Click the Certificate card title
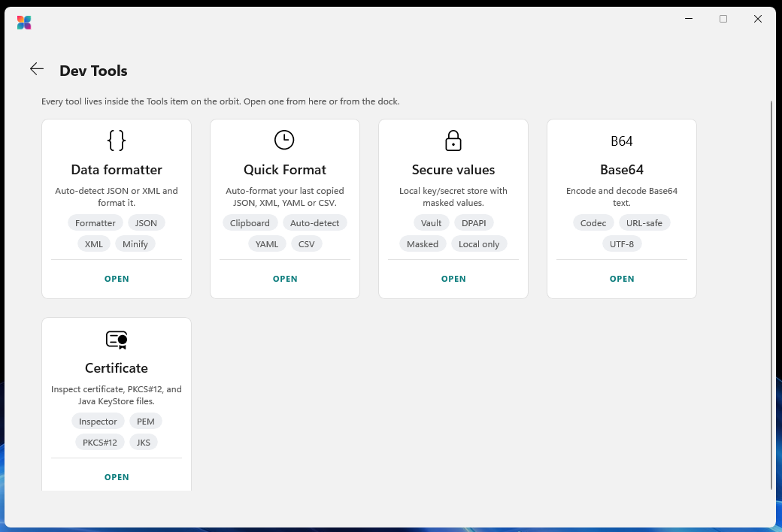Screen dimensions: 782x532 tap(117, 368)
